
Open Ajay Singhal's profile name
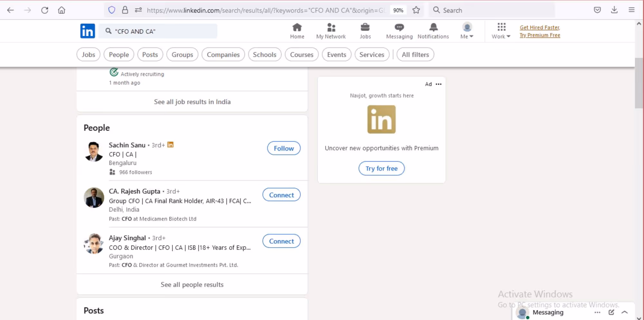[x=128, y=238]
